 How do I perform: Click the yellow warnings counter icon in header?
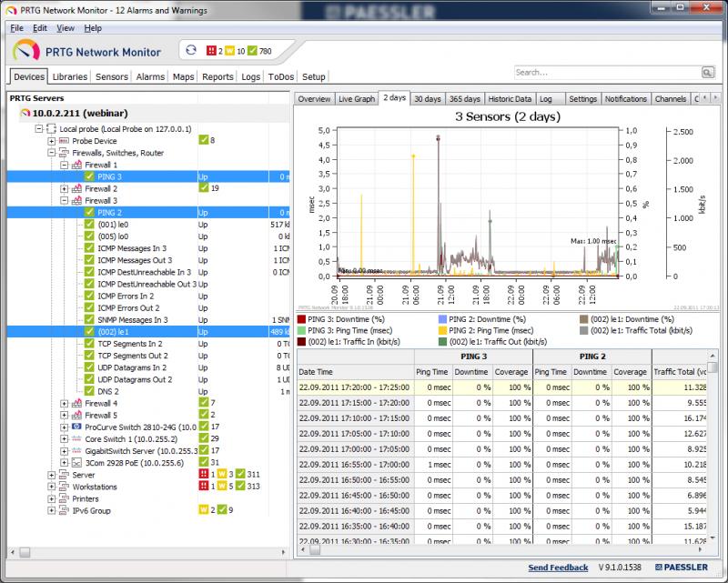[230, 51]
